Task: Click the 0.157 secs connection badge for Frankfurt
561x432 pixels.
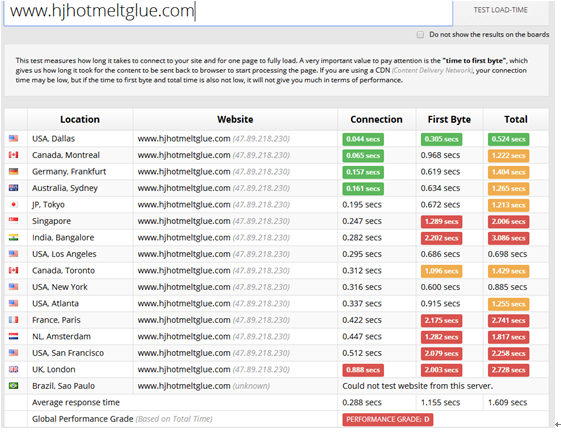Action: click(363, 172)
